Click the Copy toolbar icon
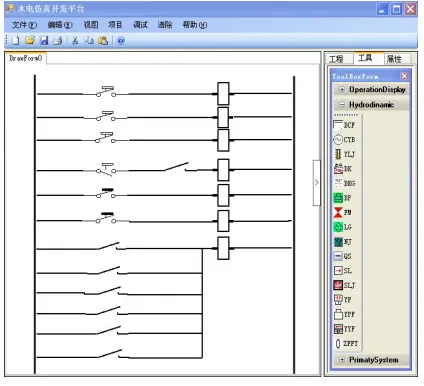This screenshot has height=386, width=424. click(89, 40)
